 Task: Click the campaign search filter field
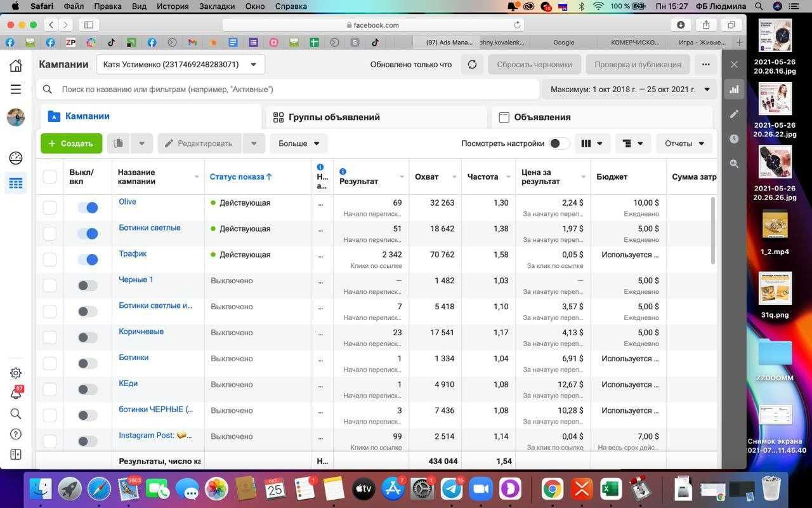pyautogui.click(x=289, y=90)
